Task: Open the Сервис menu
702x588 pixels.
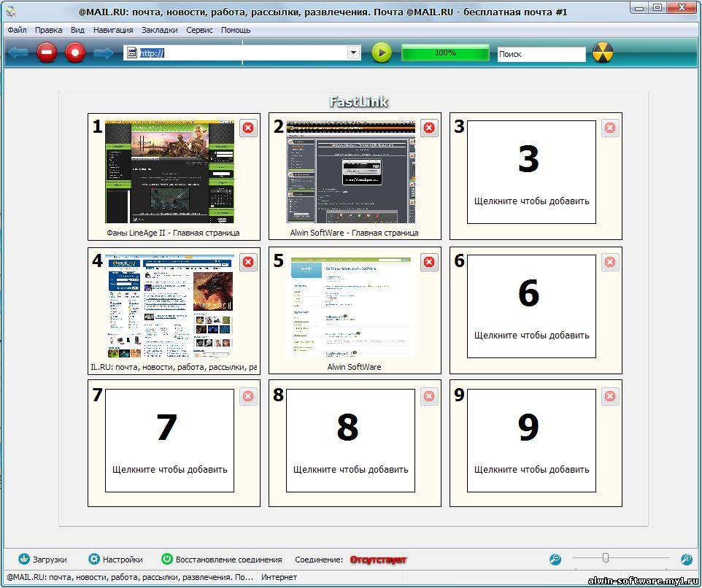Action: pyautogui.click(x=199, y=30)
